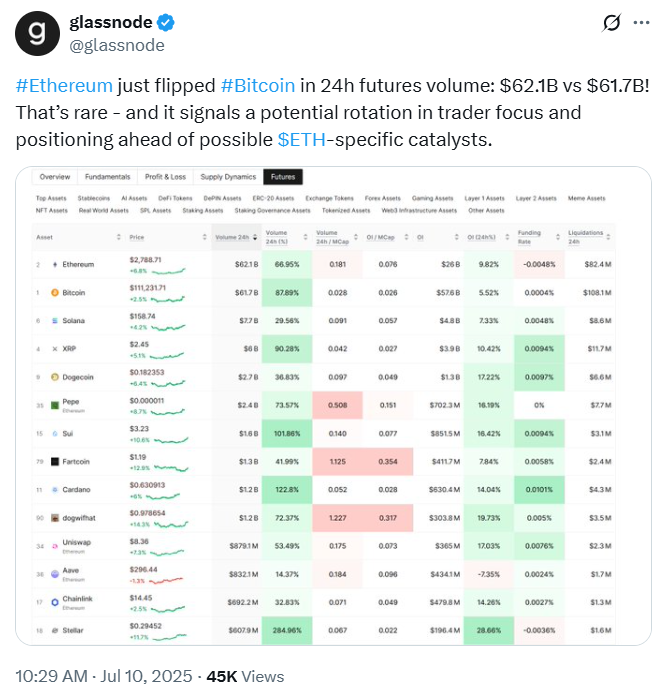Select the Layer 1 Assets filter
667x691 pixels.
(487, 198)
